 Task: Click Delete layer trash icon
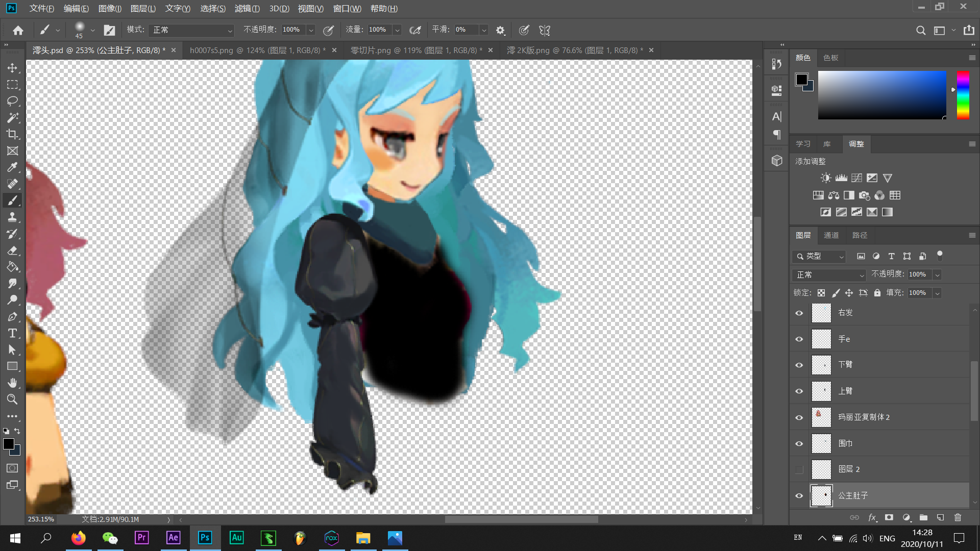(x=958, y=517)
